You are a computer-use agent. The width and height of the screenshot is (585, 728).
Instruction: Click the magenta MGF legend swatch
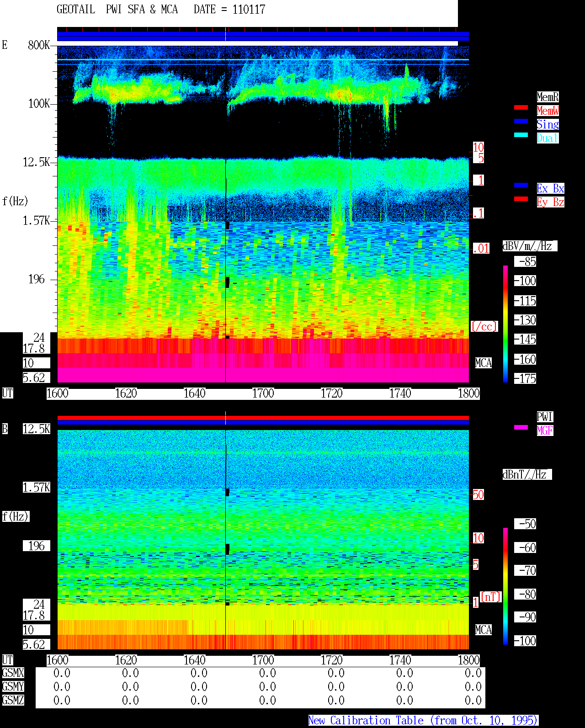[x=521, y=427]
